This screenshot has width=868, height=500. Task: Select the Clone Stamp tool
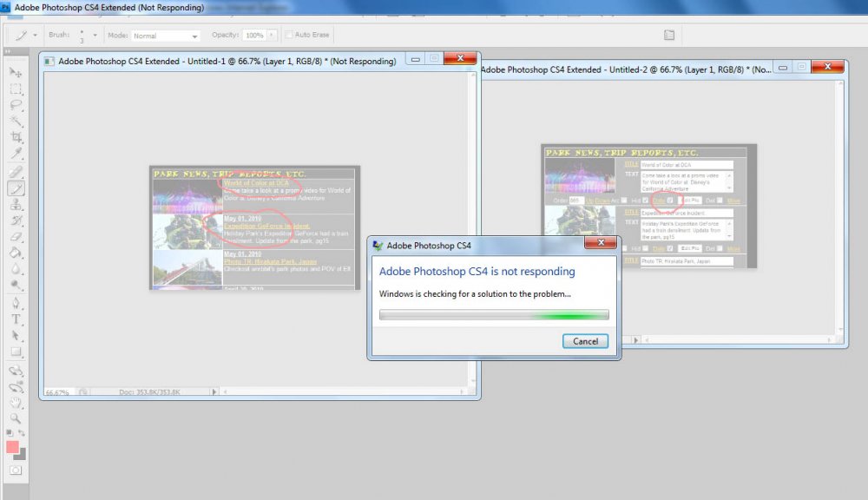point(15,207)
